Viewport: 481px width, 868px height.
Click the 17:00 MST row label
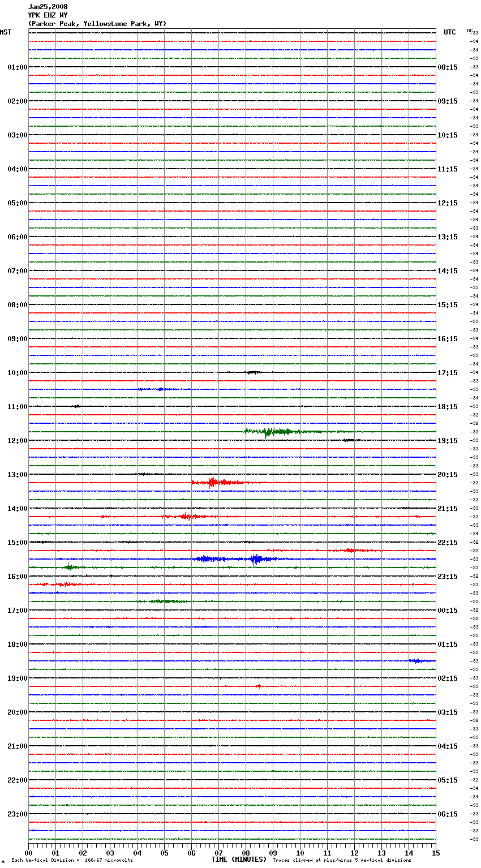[x=17, y=611]
